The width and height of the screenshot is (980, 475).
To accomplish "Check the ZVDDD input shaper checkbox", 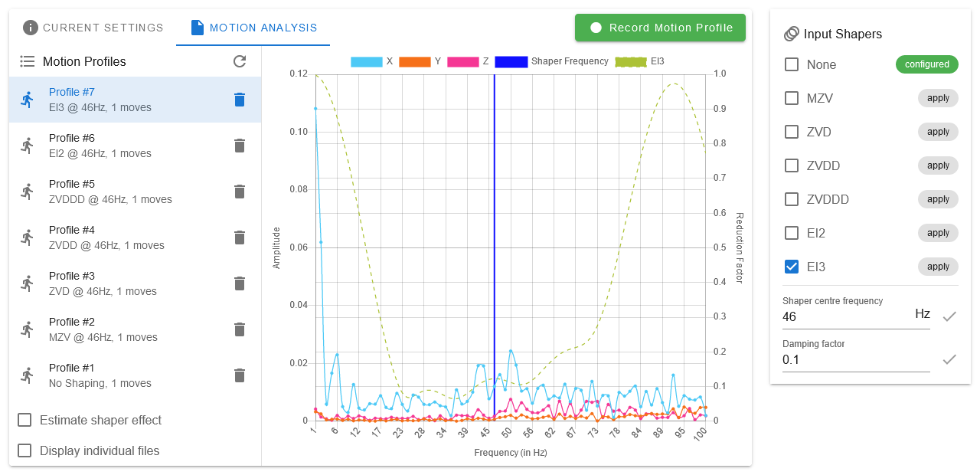I will pyautogui.click(x=792, y=199).
